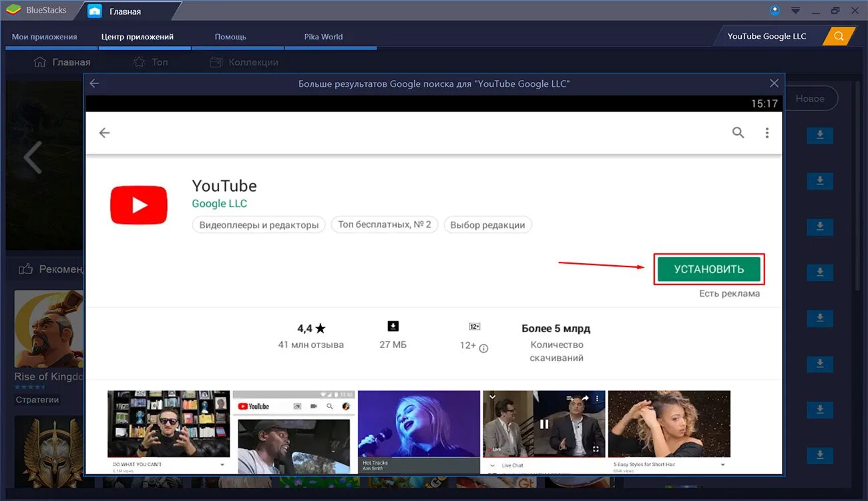Click the YouTube app logo
The width and height of the screenshot is (868, 501).
pos(139,204)
